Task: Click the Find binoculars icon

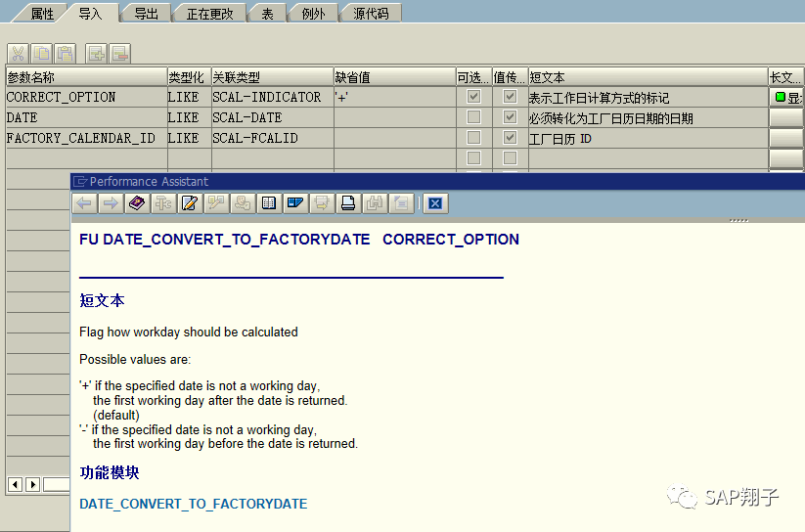Action: tap(375, 203)
